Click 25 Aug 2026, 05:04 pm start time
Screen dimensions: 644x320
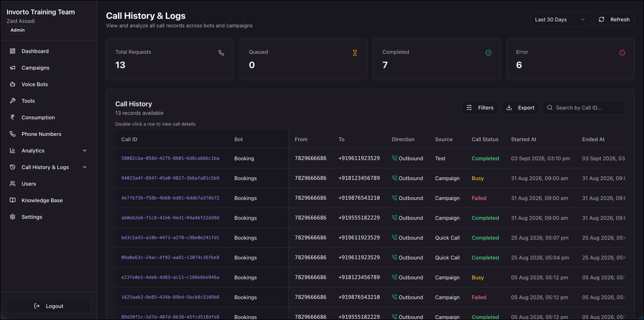(x=540, y=258)
